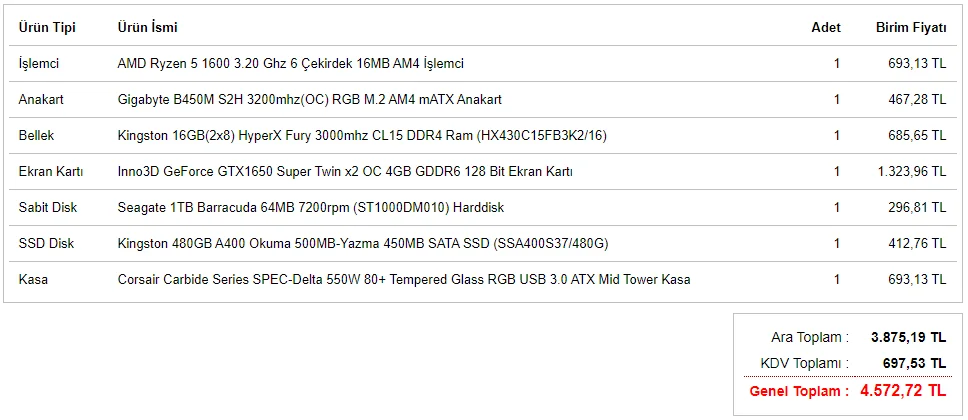Viewport: 968px width, 420px height.
Task: Select the Kingston 480GB A400 SSD entry
Action: click(x=363, y=244)
